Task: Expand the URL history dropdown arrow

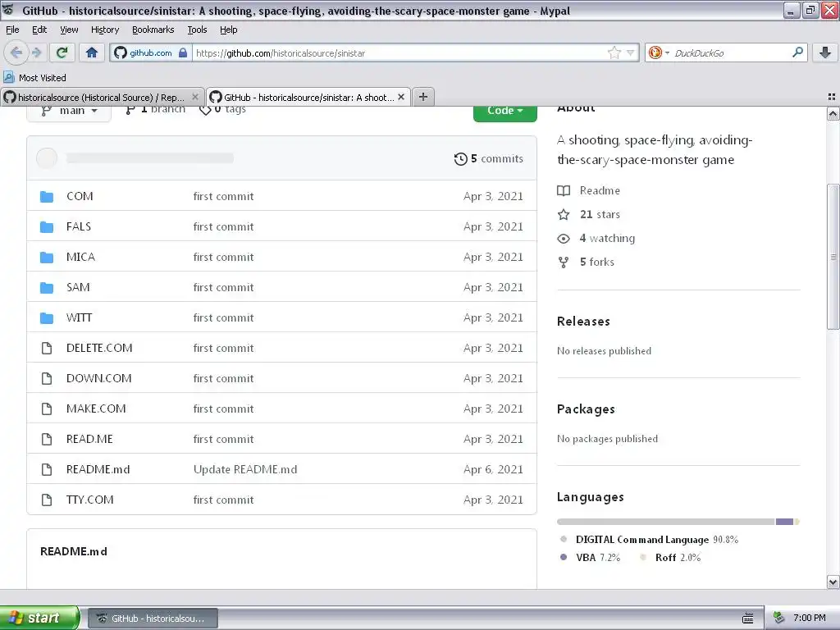Action: [x=631, y=52]
